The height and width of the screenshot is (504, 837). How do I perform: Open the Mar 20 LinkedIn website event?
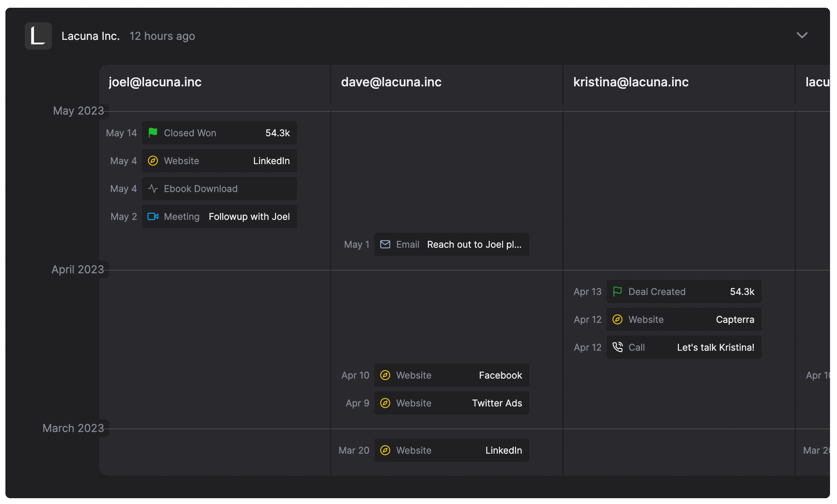click(451, 450)
